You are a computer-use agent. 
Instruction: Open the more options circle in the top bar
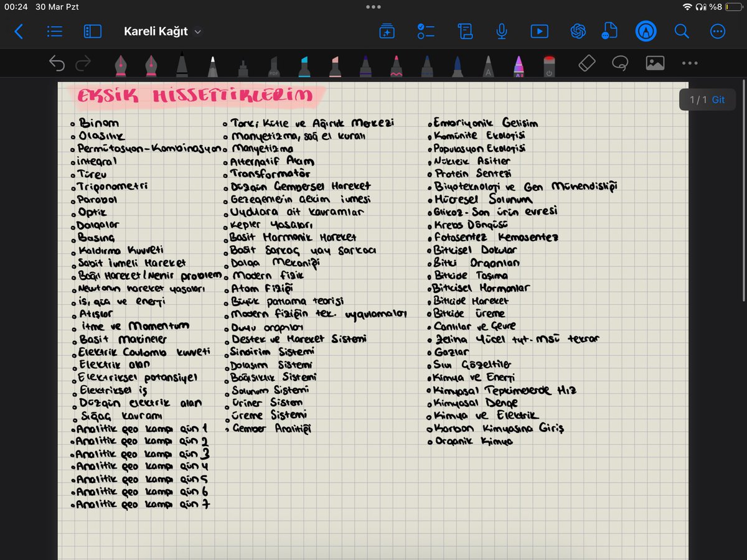tap(718, 32)
